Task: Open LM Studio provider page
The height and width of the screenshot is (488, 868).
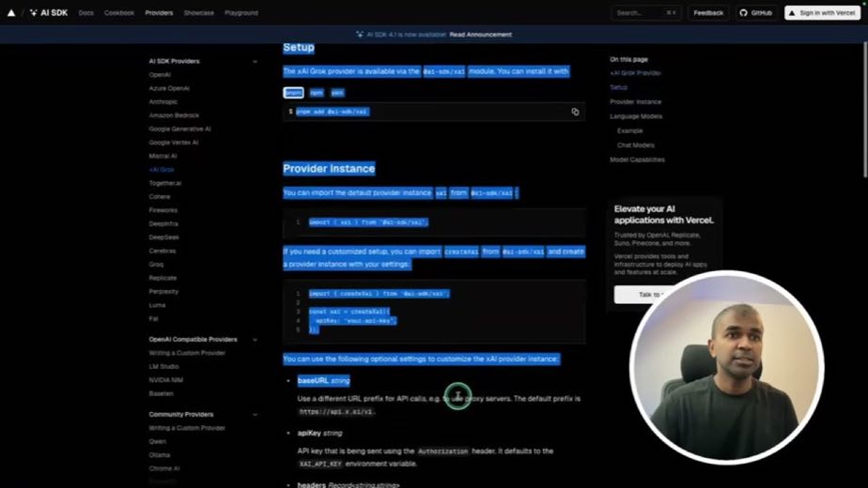Action: (x=163, y=367)
